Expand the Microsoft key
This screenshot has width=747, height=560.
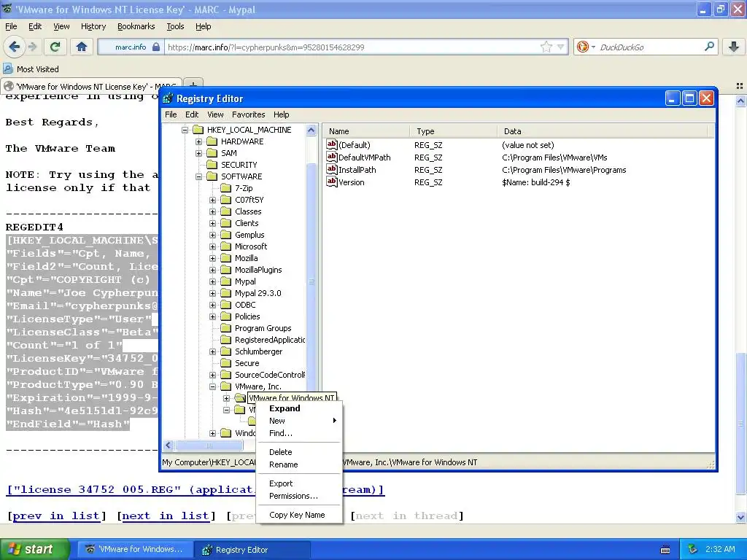(212, 246)
